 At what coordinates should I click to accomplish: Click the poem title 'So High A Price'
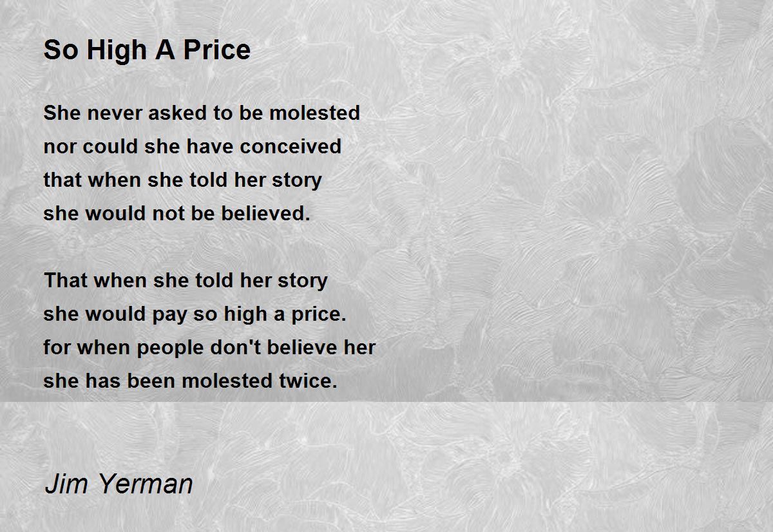147,50
